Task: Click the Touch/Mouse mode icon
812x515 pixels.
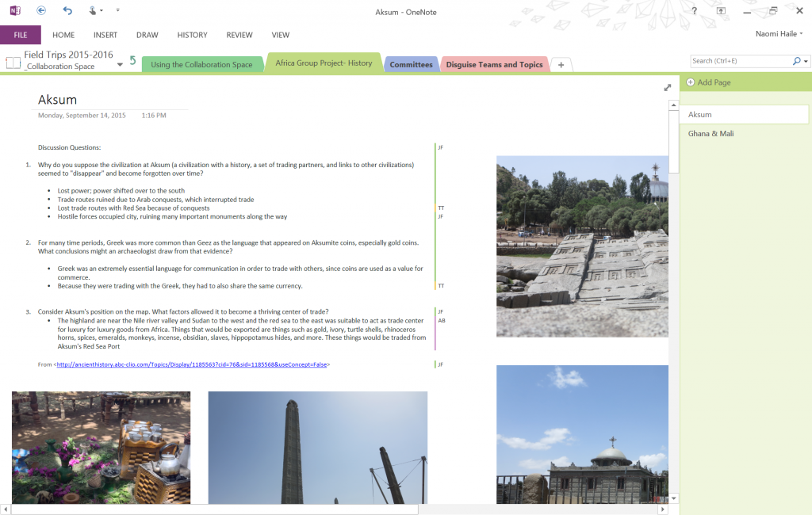Action: coord(93,11)
